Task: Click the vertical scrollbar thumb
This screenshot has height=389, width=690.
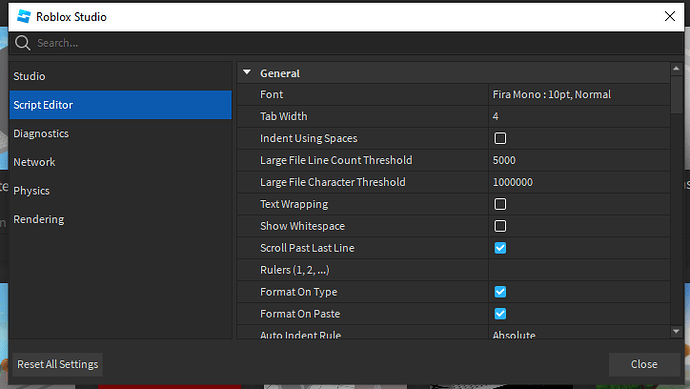Action: click(x=676, y=94)
